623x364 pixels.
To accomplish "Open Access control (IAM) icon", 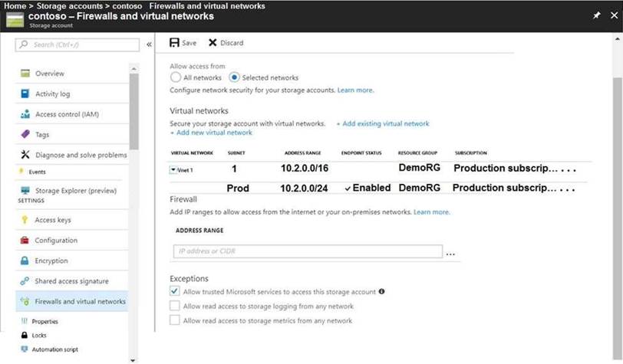I will tap(25, 114).
